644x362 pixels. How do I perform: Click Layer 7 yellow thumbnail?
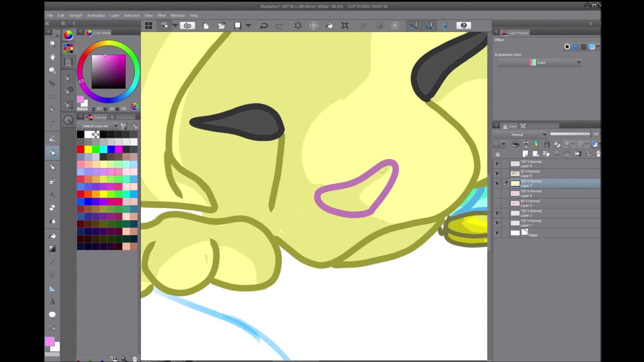coord(515,184)
